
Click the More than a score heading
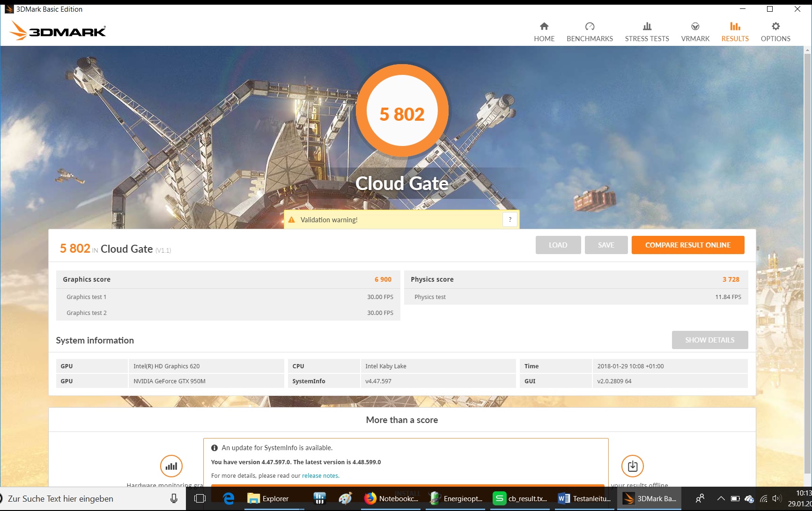[402, 420]
